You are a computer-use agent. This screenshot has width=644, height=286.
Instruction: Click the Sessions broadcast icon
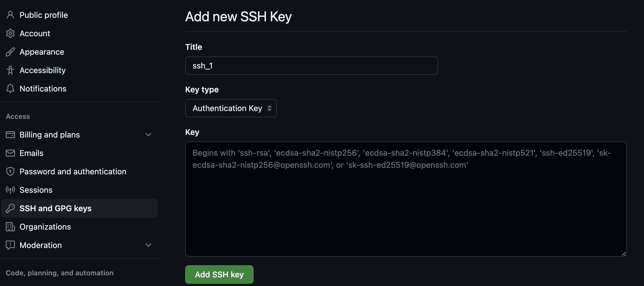click(10, 190)
